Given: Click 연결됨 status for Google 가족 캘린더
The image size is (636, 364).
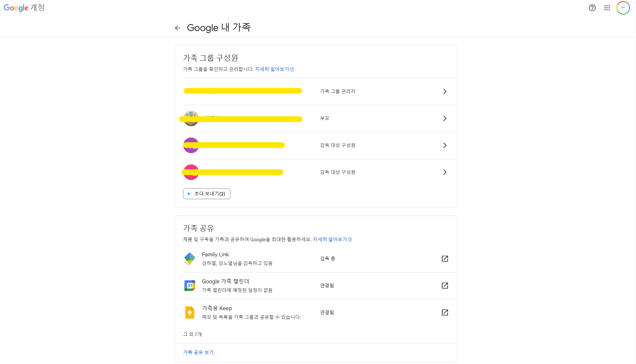Looking at the screenshot, I should click(327, 286).
